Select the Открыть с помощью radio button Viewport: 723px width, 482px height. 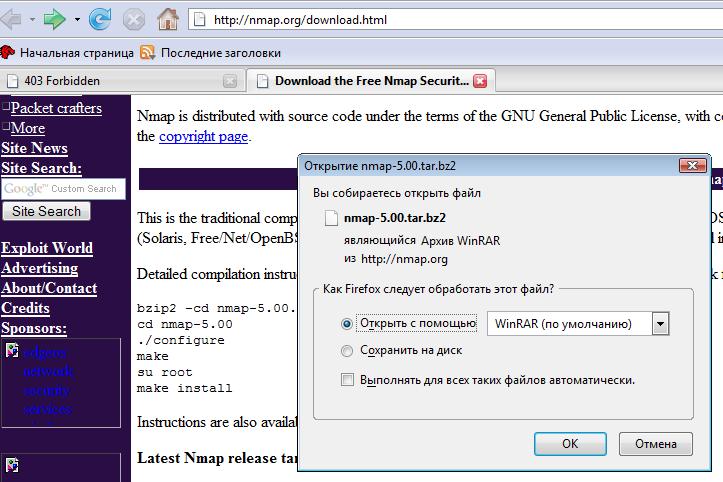(347, 324)
